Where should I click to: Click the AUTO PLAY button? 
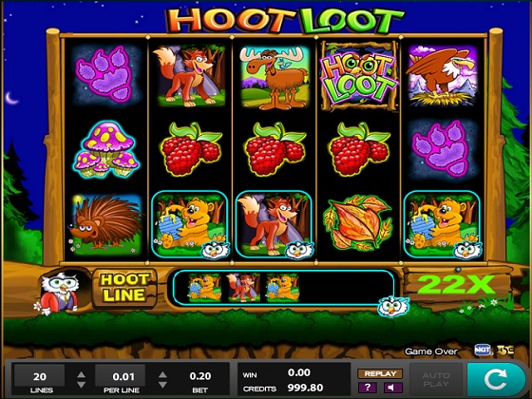tap(436, 380)
